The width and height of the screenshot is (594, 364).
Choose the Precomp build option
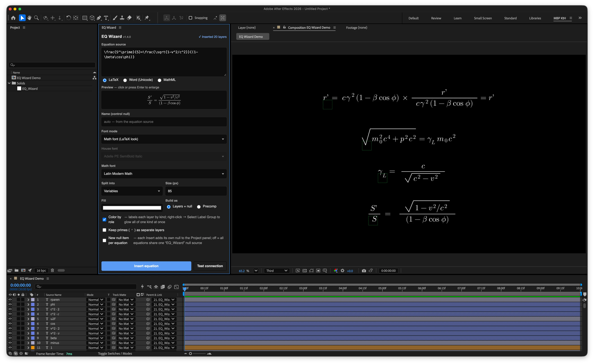[x=199, y=207]
